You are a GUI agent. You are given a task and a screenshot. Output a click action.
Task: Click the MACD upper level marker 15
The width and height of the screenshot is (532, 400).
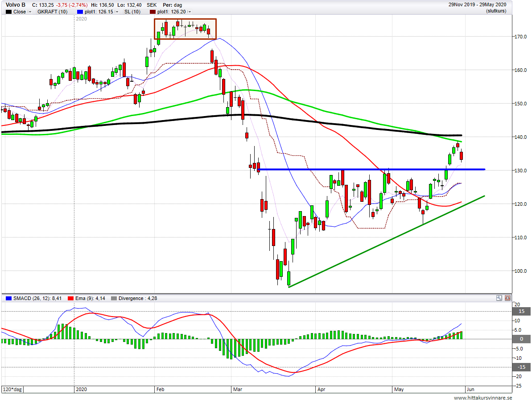click(521, 311)
